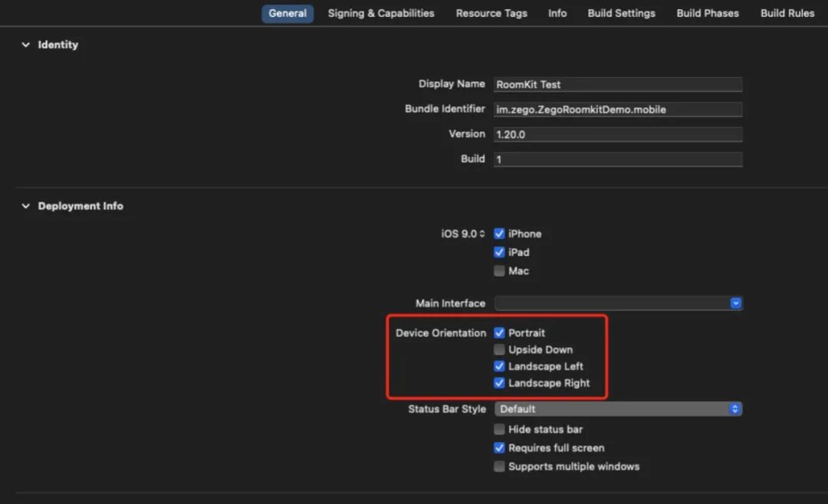Viewport: 828px width, 504px height.
Task: Enable the Mac device checkbox
Action: point(500,271)
